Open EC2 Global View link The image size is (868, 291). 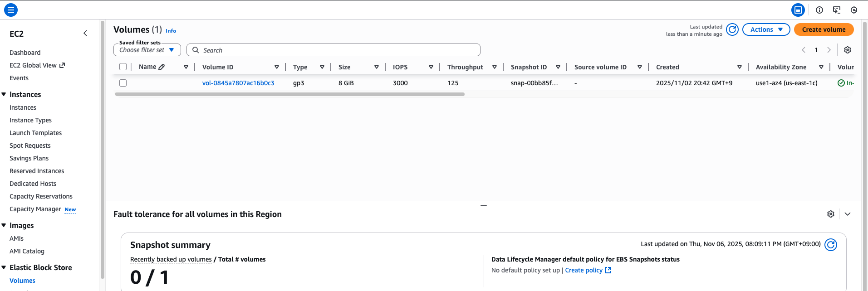pyautogui.click(x=33, y=65)
